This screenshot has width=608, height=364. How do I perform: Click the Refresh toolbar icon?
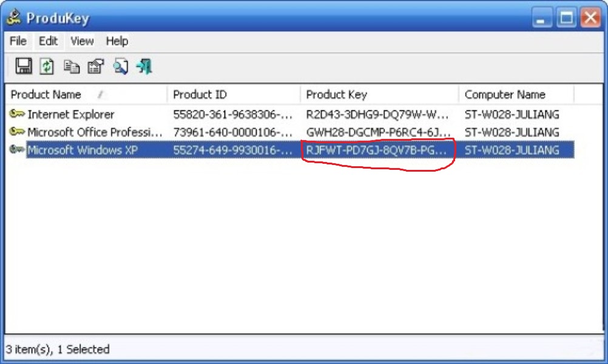(47, 66)
